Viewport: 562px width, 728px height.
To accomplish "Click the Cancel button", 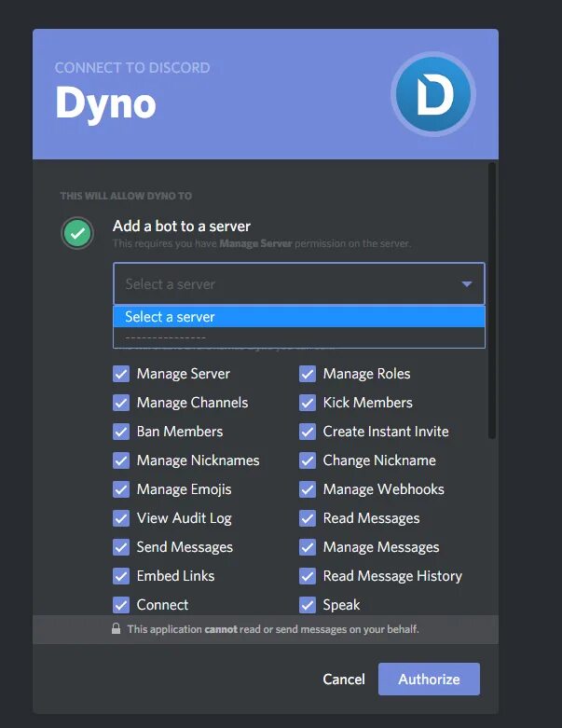I will 344,680.
